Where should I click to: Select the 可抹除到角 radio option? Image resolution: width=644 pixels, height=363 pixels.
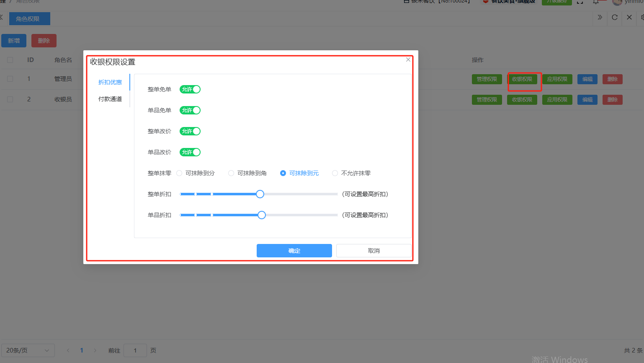[x=231, y=173]
